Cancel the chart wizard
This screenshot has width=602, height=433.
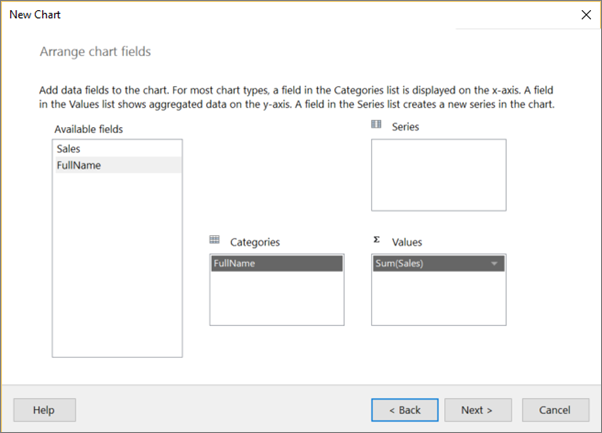(554, 410)
